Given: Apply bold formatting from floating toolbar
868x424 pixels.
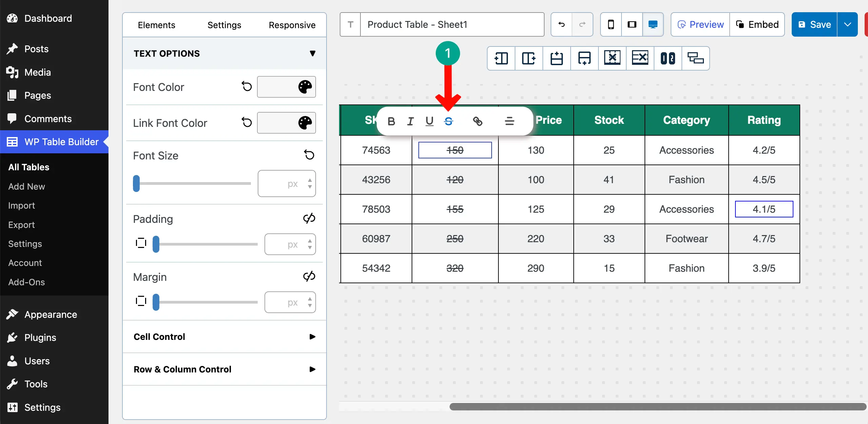Looking at the screenshot, I should coord(391,121).
